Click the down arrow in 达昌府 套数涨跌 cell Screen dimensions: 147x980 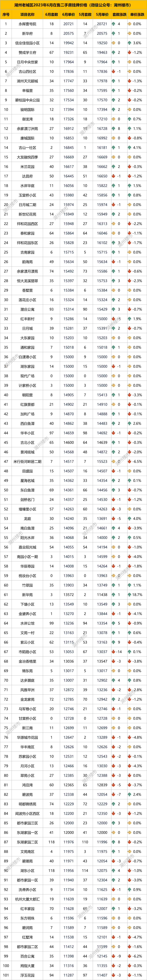click(114, 176)
